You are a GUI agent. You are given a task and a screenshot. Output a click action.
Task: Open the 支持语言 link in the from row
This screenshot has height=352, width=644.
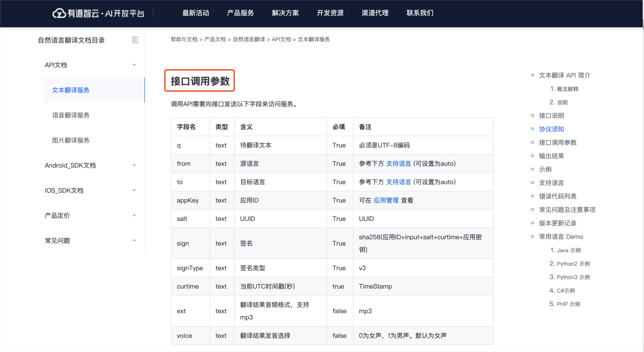point(398,163)
